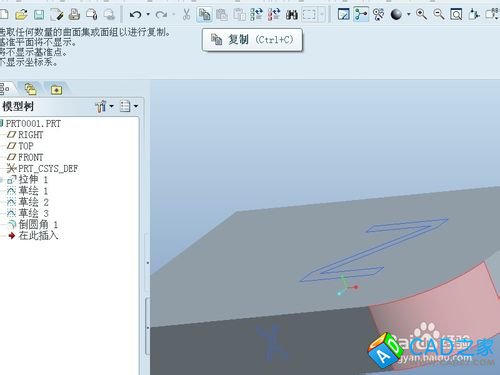Image resolution: width=500 pixels, height=375 pixels.
Task: Click the Save disk icon
Action: (x=39, y=15)
